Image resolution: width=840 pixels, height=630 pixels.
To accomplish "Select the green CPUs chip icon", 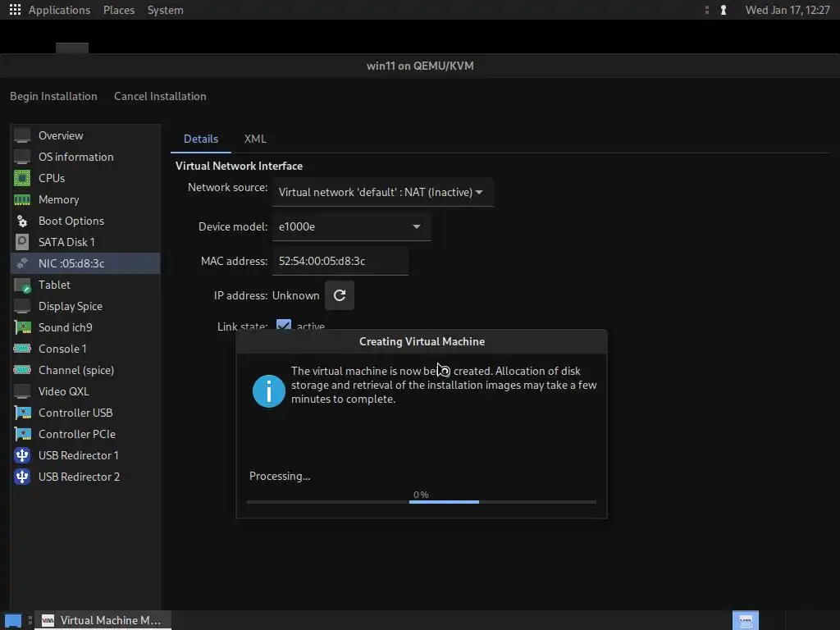I will click(22, 178).
